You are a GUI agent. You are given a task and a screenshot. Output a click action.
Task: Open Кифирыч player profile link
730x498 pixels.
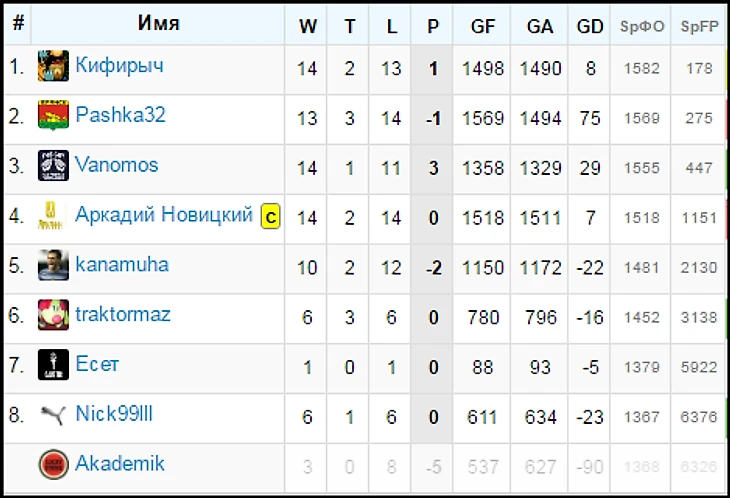tap(119, 66)
